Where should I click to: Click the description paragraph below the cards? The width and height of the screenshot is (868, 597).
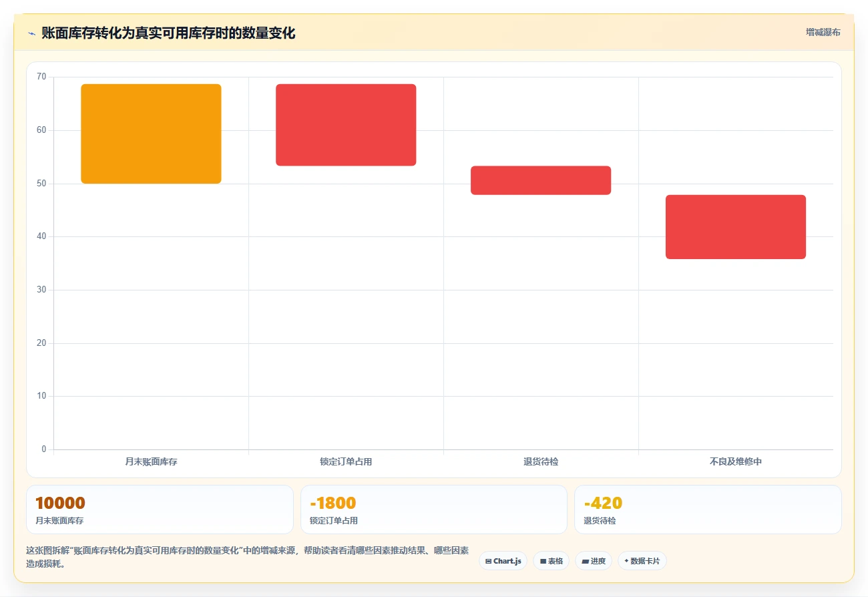[x=247, y=557]
